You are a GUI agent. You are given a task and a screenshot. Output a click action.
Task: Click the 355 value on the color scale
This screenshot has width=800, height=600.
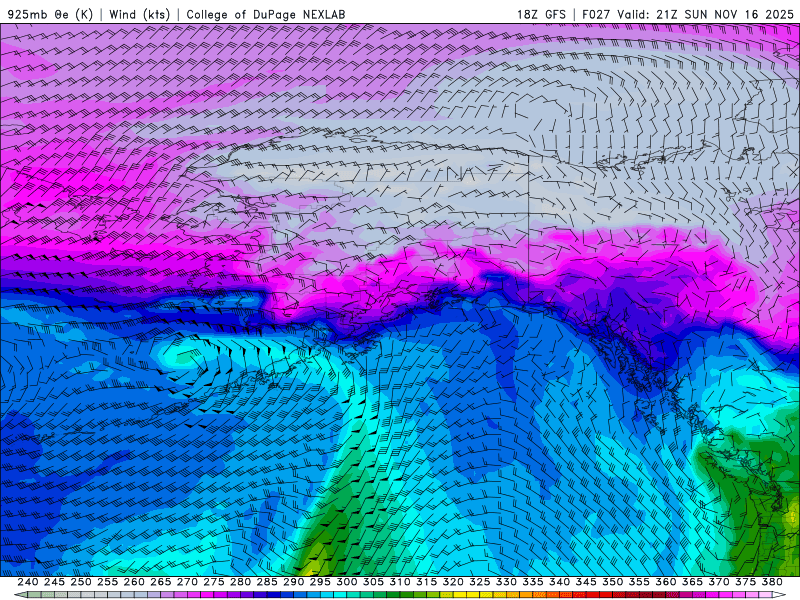coord(639,582)
